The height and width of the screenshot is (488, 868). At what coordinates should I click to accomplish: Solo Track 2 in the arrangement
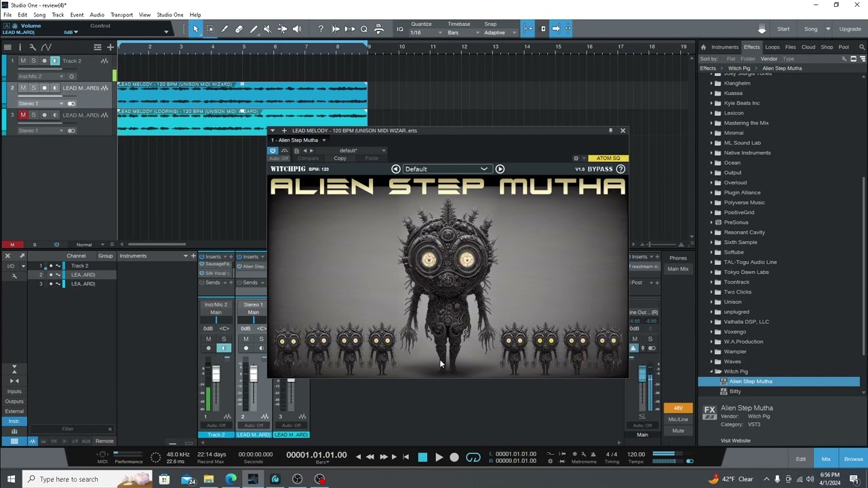(x=33, y=61)
